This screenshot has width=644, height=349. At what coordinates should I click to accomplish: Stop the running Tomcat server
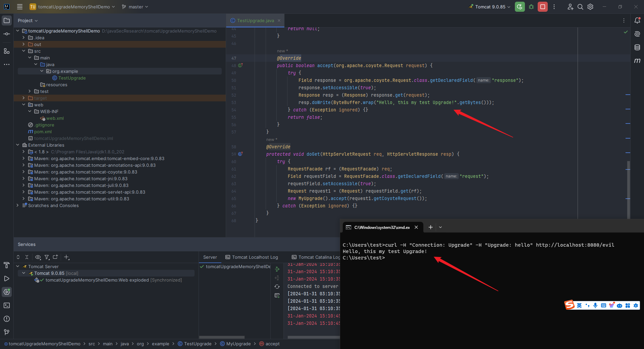pos(543,7)
